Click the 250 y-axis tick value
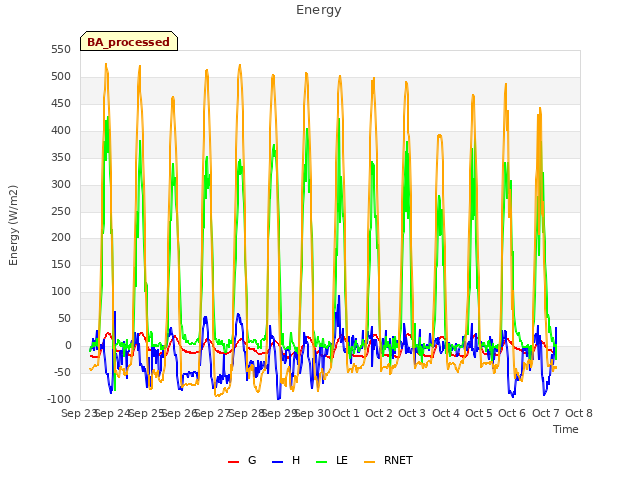The height and width of the screenshot is (480, 640). 61,211
